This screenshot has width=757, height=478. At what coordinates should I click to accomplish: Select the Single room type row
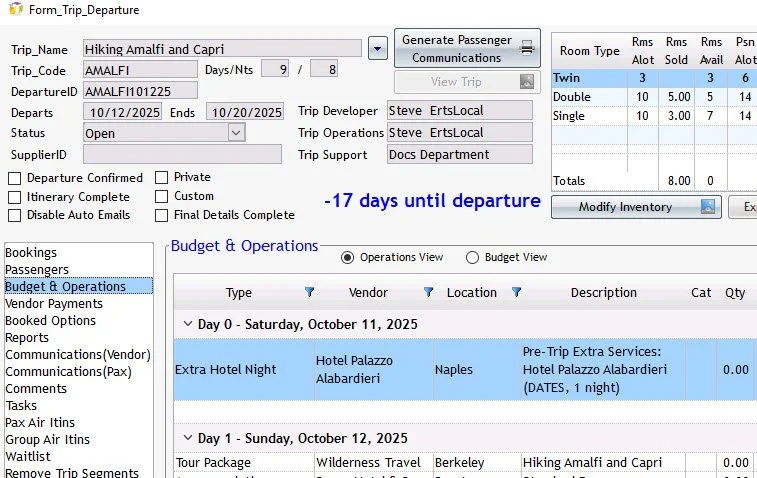point(654,116)
